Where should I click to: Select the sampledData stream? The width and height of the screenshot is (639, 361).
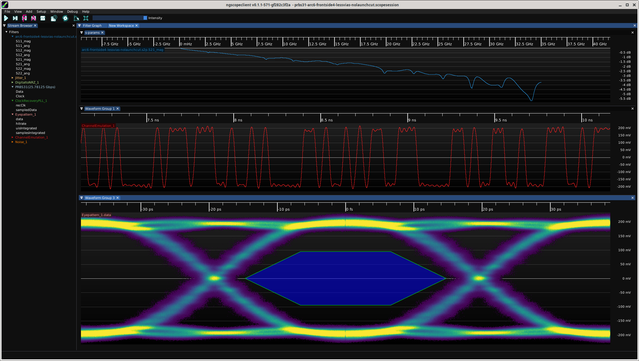pyautogui.click(x=26, y=110)
